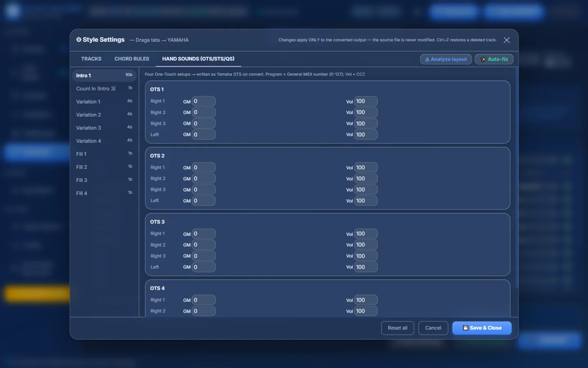
Task: Click the OTS 1 heading text
Action: click(157, 89)
